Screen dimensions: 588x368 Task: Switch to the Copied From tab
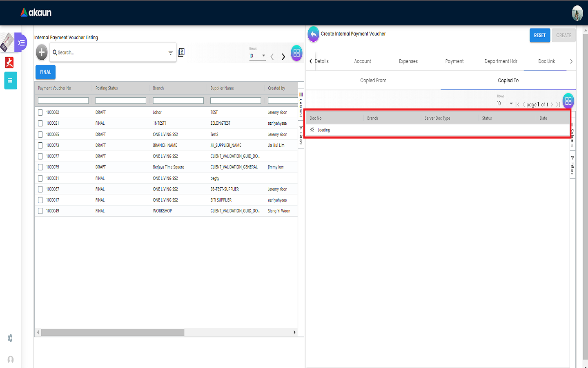pos(373,81)
